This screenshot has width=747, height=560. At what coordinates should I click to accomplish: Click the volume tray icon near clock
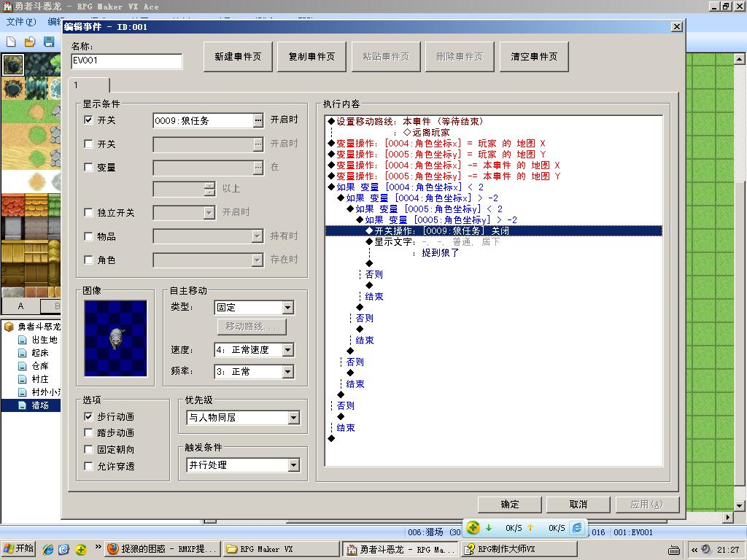click(705, 550)
